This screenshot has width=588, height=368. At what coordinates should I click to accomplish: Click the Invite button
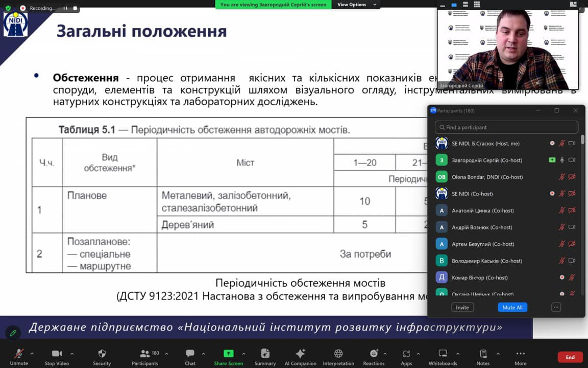(462, 307)
